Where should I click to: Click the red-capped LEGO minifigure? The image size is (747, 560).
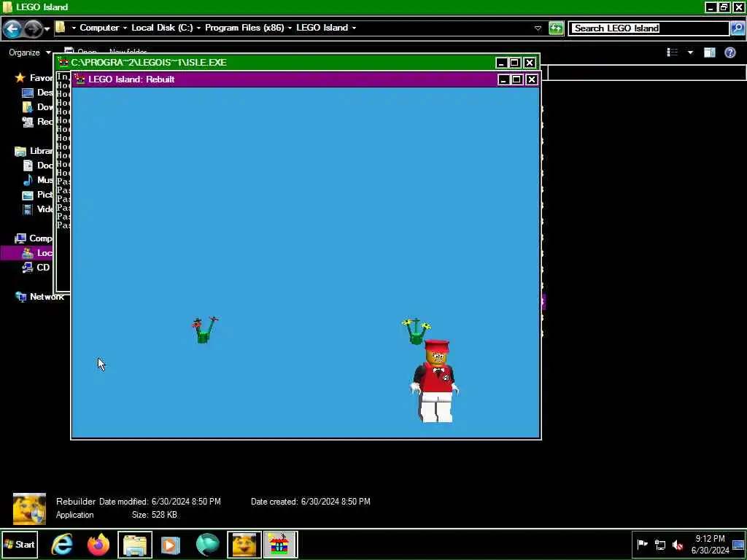[435, 381]
